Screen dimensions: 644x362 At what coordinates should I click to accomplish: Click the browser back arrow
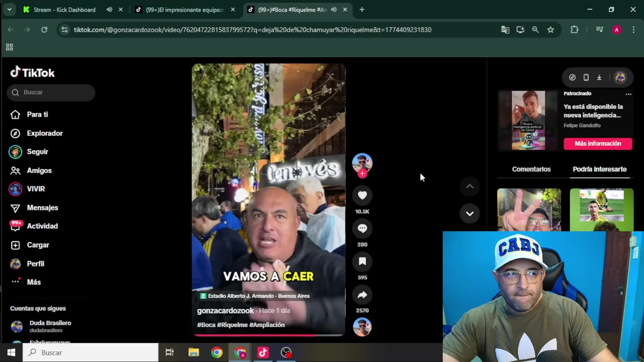(11, 30)
